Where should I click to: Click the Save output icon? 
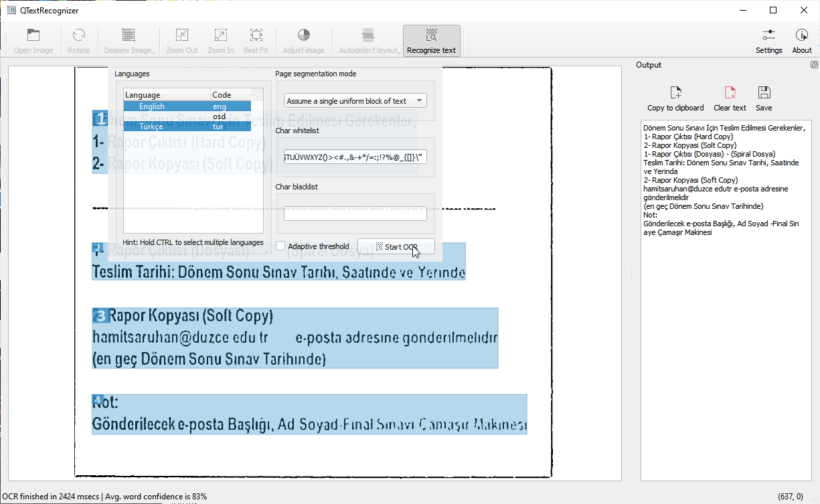(x=764, y=92)
